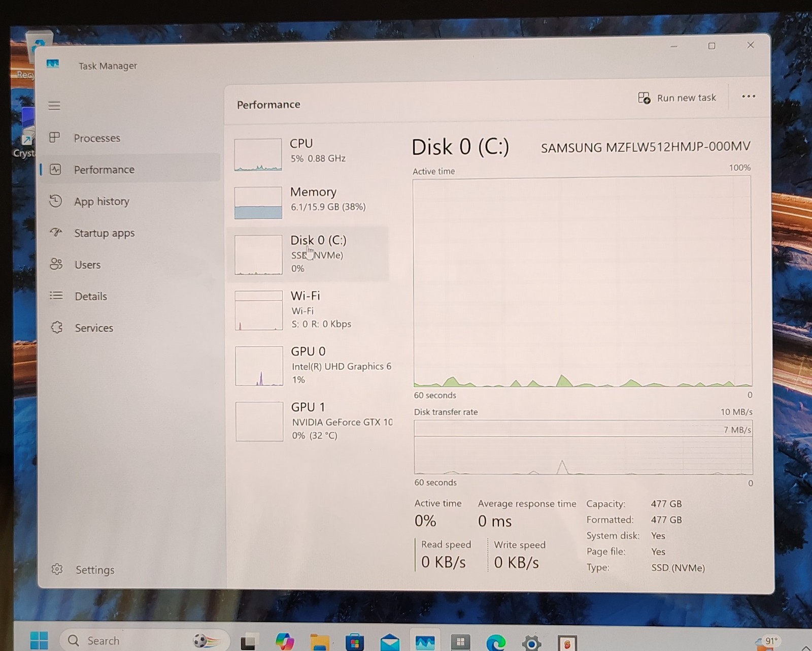Click the SAMSUNG MZFLW512HMJP-000MV model text

(646, 147)
